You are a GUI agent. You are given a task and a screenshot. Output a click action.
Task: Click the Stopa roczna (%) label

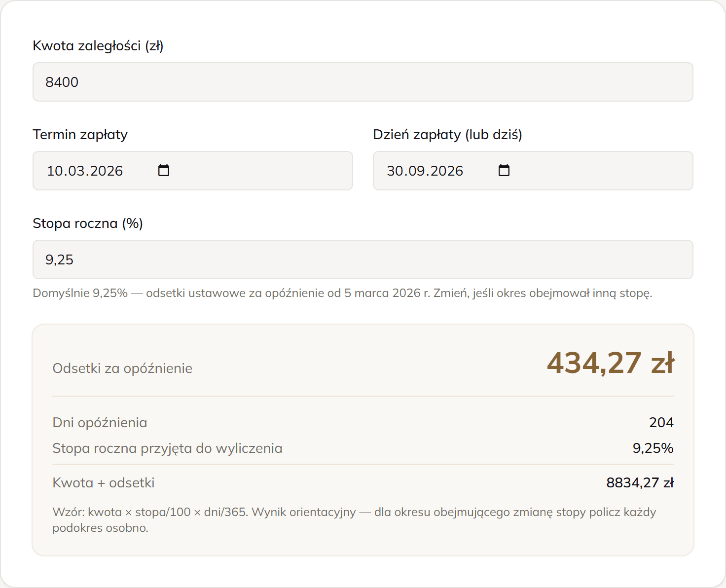tap(88, 223)
